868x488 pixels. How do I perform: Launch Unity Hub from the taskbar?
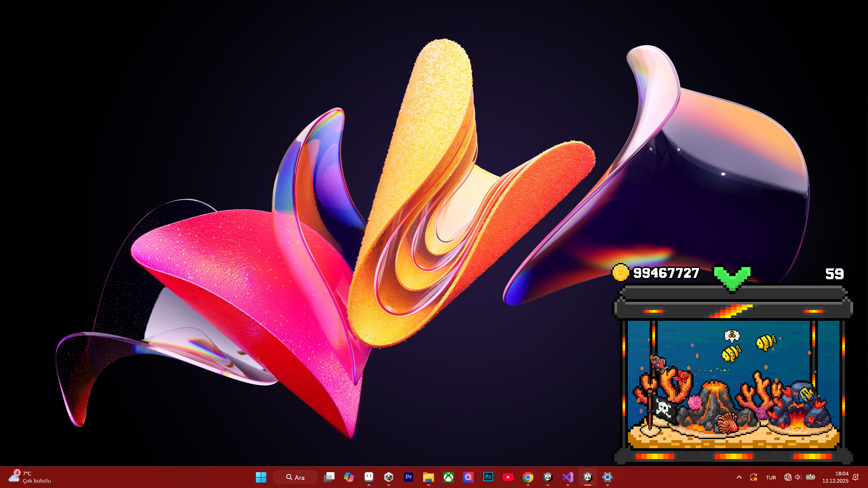(x=547, y=477)
